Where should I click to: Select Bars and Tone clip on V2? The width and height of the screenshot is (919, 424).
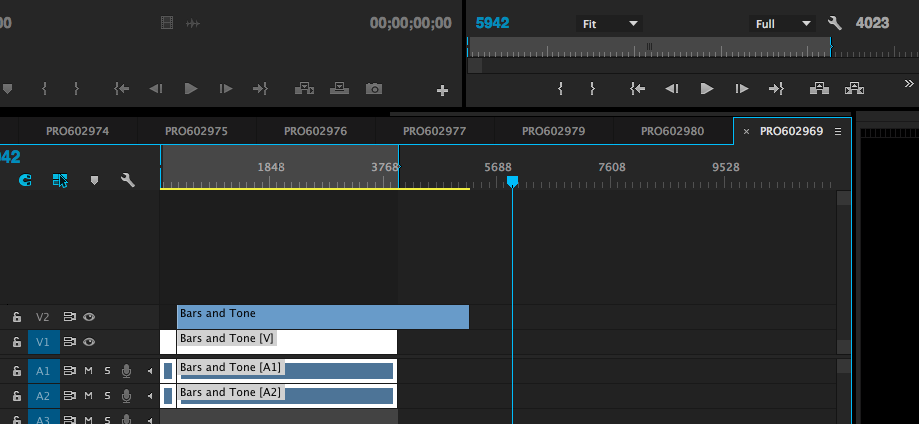[x=323, y=317]
